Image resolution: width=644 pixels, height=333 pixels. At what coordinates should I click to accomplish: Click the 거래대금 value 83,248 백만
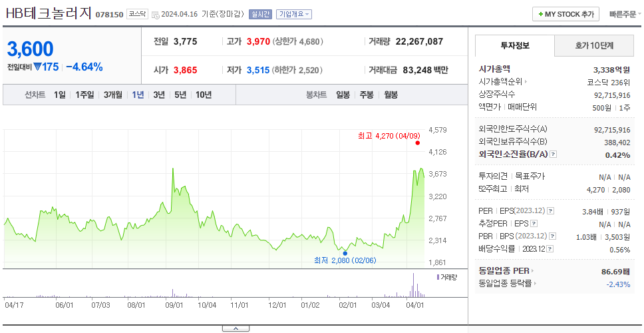coord(426,71)
